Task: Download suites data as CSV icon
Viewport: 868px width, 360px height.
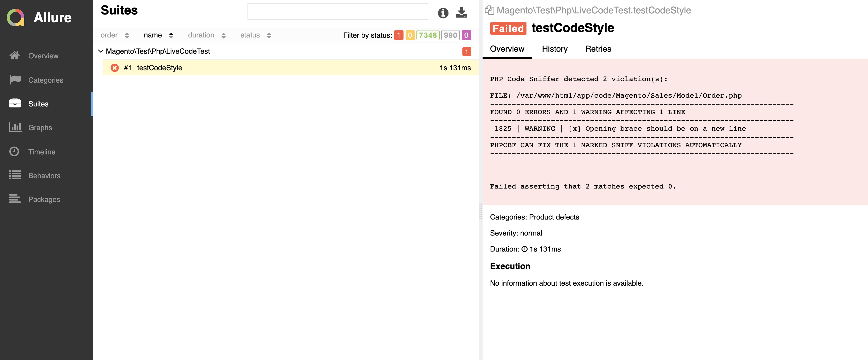Action: click(461, 13)
